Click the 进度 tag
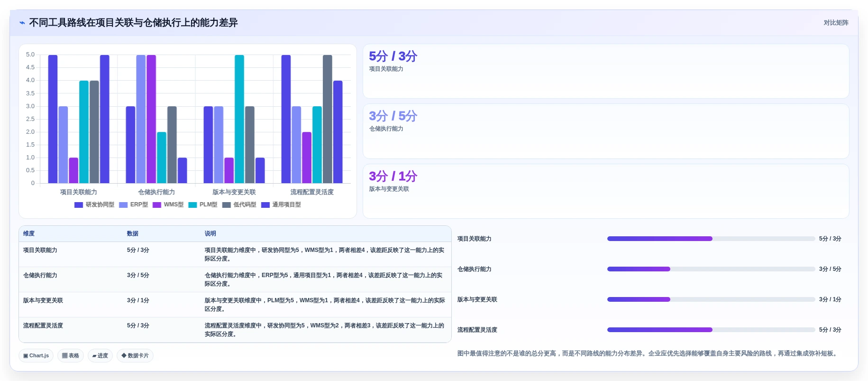The height and width of the screenshot is (381, 868). (x=100, y=355)
